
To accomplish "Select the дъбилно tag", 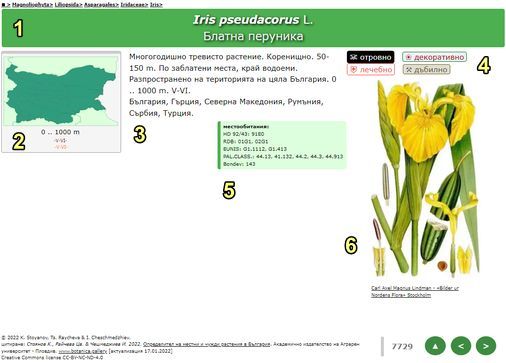I will (426, 69).
